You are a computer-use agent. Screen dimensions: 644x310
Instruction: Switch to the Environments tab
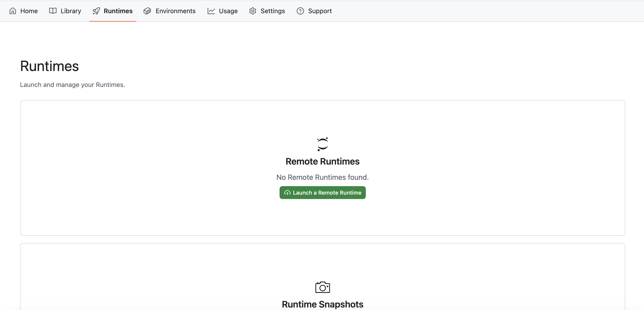pyautogui.click(x=170, y=11)
